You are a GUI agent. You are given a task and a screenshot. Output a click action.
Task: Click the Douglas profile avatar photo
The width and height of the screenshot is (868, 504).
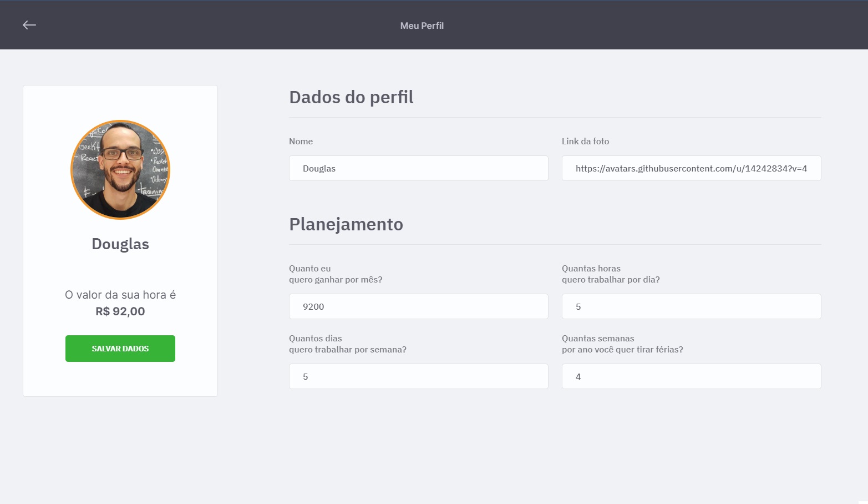[120, 170]
